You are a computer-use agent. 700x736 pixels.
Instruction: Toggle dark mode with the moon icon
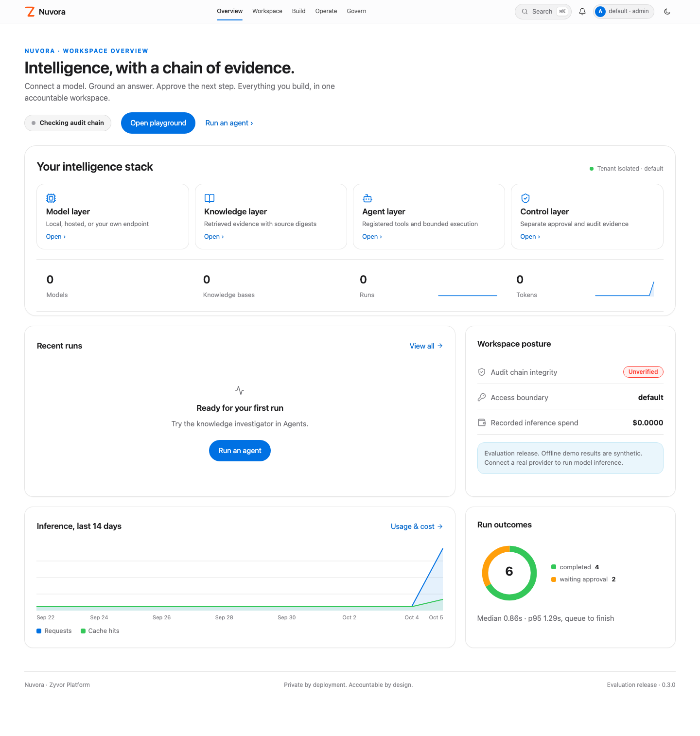[667, 12]
